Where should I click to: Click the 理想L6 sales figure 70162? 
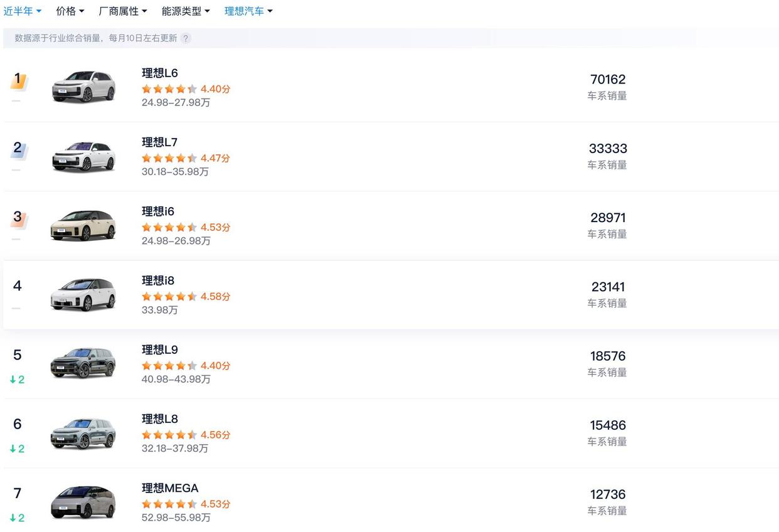click(x=608, y=80)
